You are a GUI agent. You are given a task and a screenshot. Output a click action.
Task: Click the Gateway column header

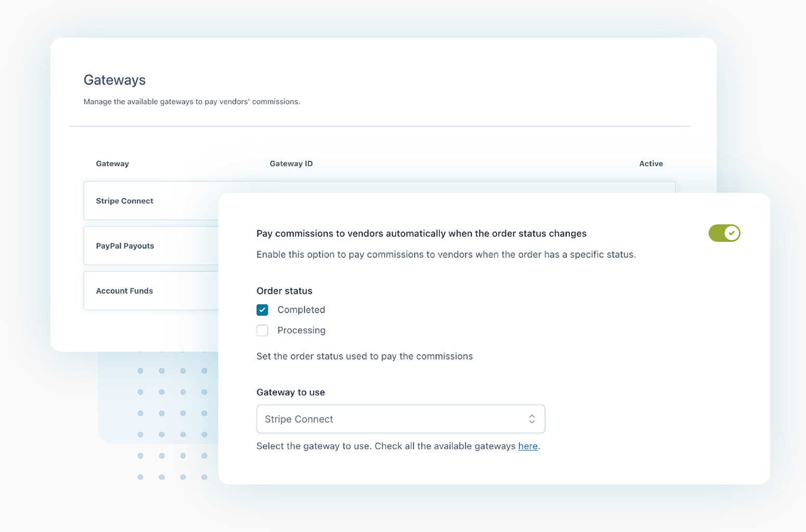112,163
